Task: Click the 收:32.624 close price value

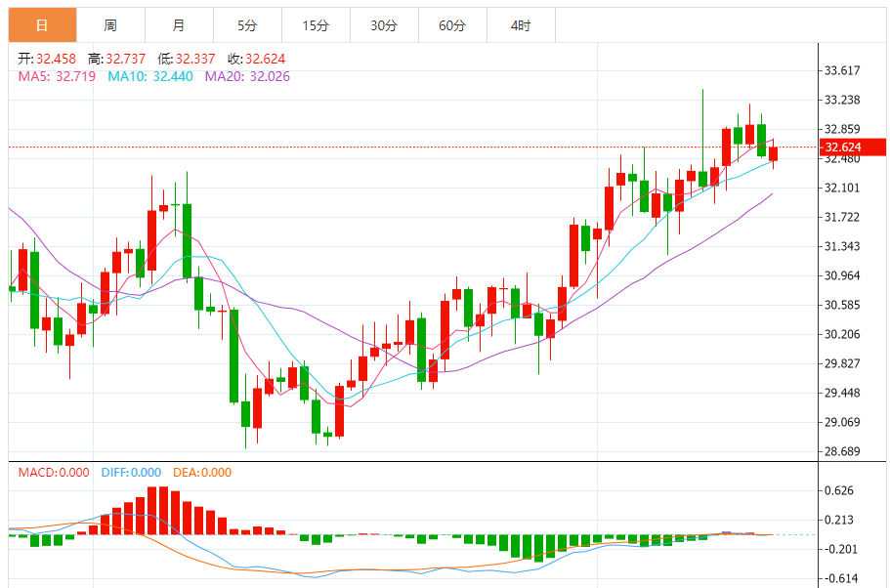Action: click(x=256, y=59)
